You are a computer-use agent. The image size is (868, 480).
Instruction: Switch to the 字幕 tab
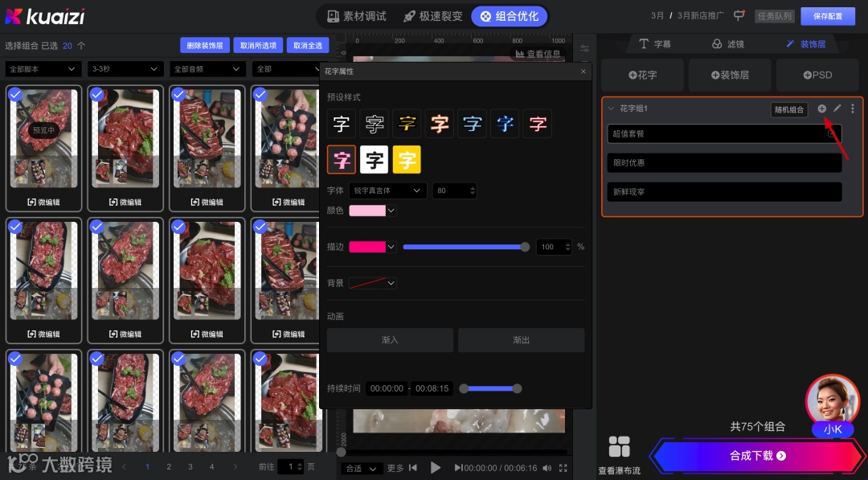click(657, 43)
